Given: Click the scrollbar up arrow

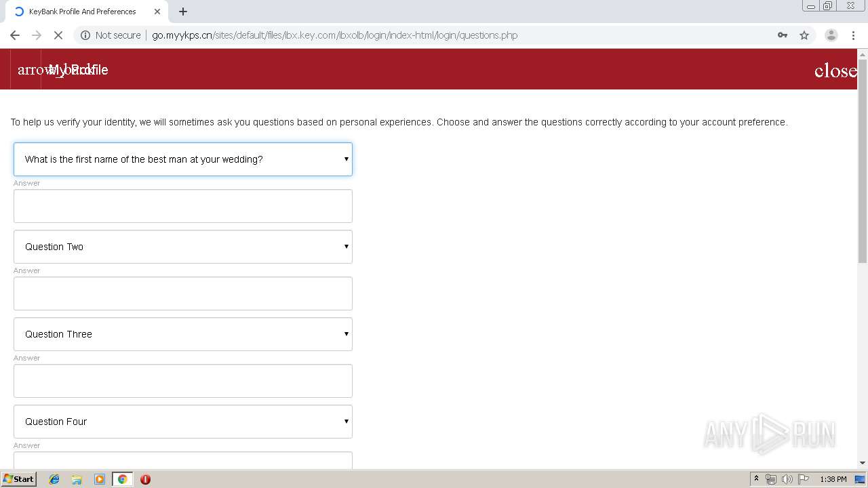Looking at the screenshot, I should 863,54.
